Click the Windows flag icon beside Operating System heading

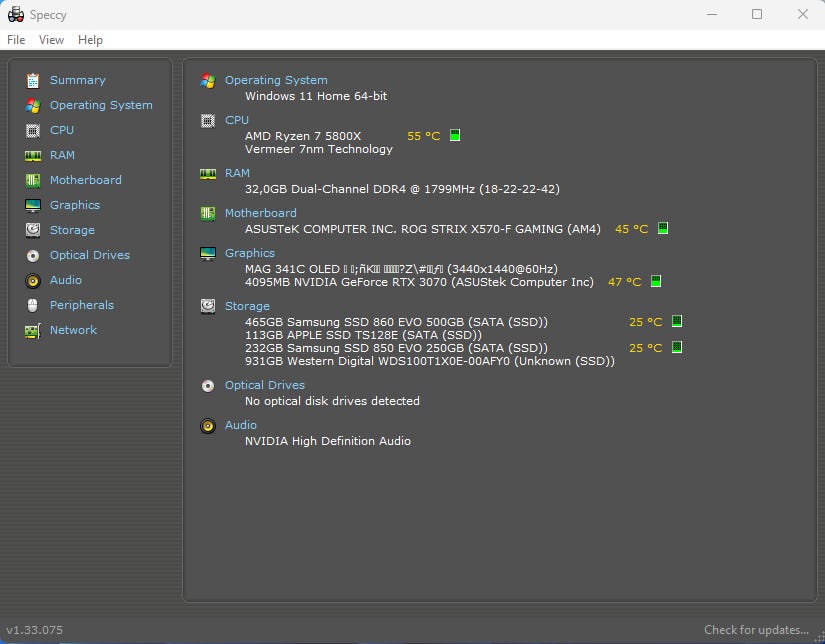tap(208, 80)
